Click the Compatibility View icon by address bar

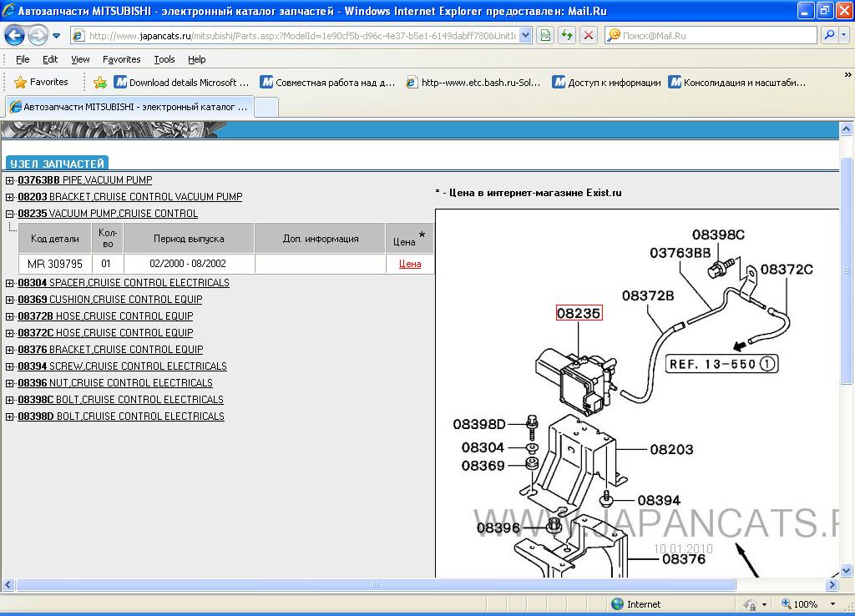[x=545, y=35]
